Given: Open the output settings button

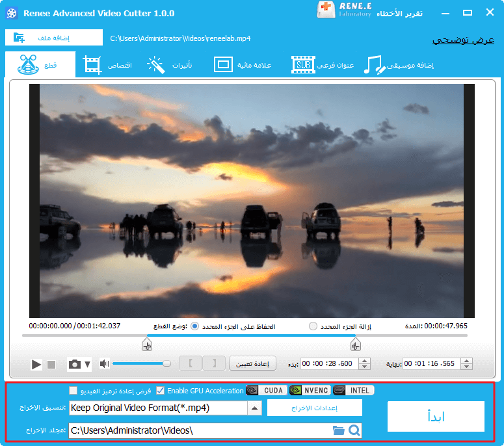Looking at the screenshot, I should tap(315, 408).
